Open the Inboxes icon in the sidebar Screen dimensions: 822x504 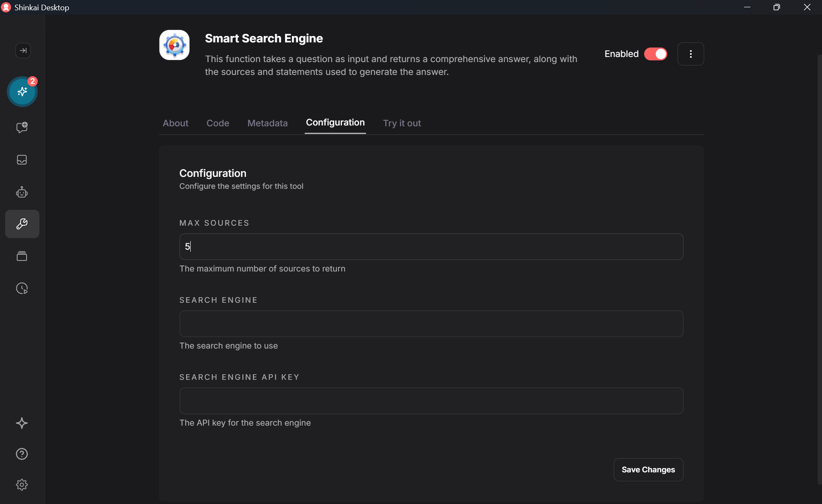(x=21, y=160)
